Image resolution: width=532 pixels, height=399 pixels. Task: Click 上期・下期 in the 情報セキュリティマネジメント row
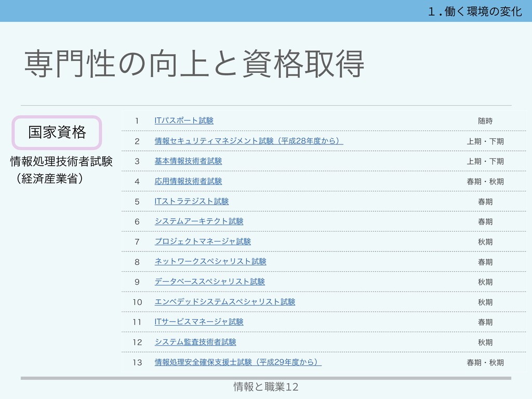pyautogui.click(x=485, y=141)
